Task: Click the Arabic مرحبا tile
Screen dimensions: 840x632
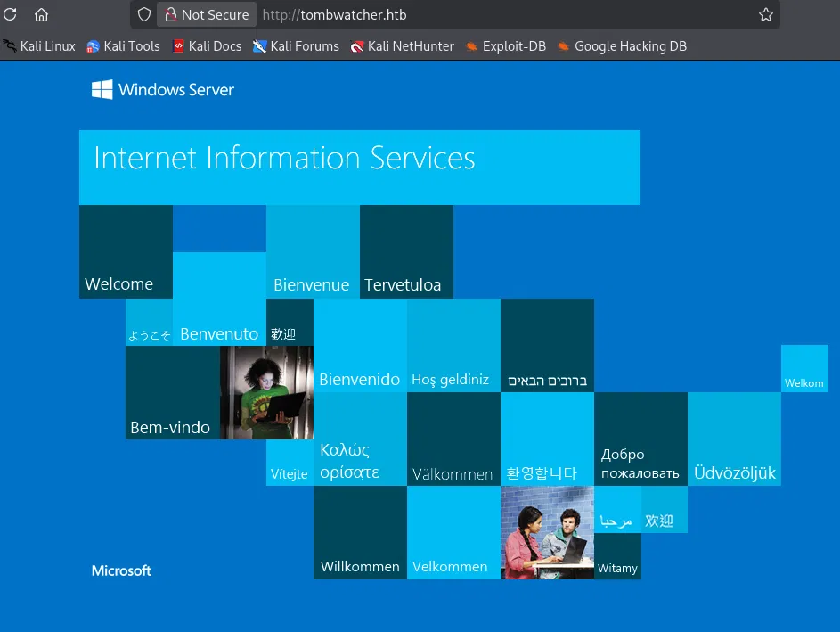Action: coord(617,509)
